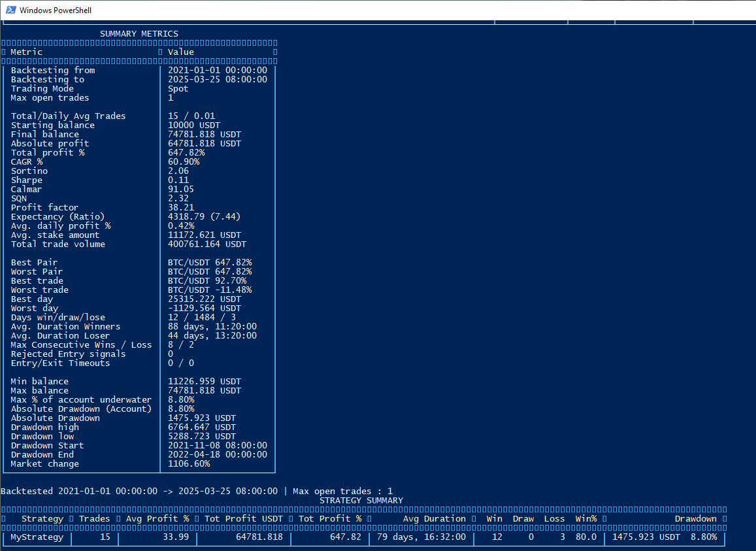This screenshot has width=756, height=551.
Task: Click the STRATEGY SUMMARY heading
Action: pos(361,501)
